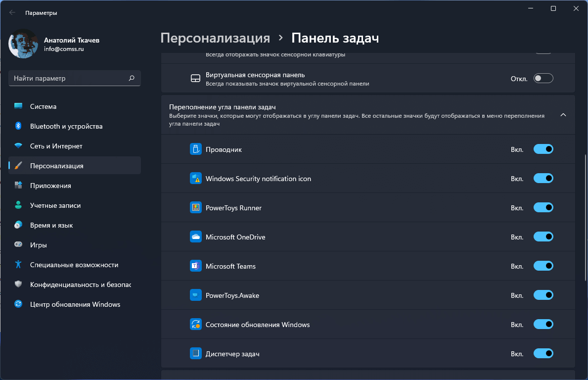The height and width of the screenshot is (380, 588).
Task: Turn off the Microsoft OneDrive toggle
Action: [543, 237]
